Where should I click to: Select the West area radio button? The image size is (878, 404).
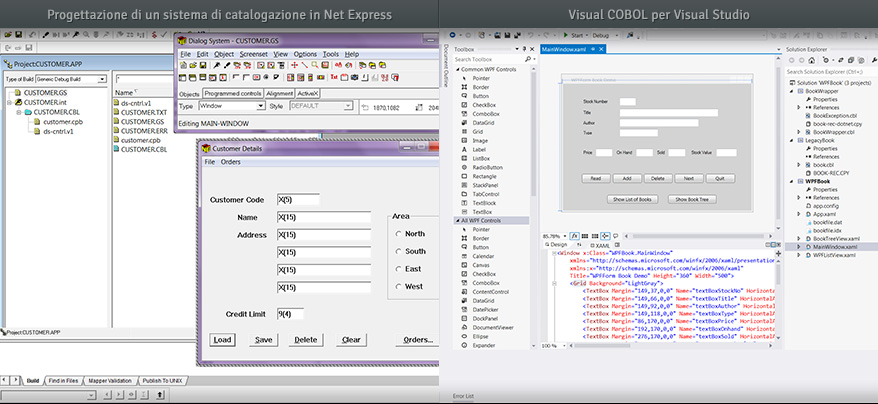click(399, 287)
